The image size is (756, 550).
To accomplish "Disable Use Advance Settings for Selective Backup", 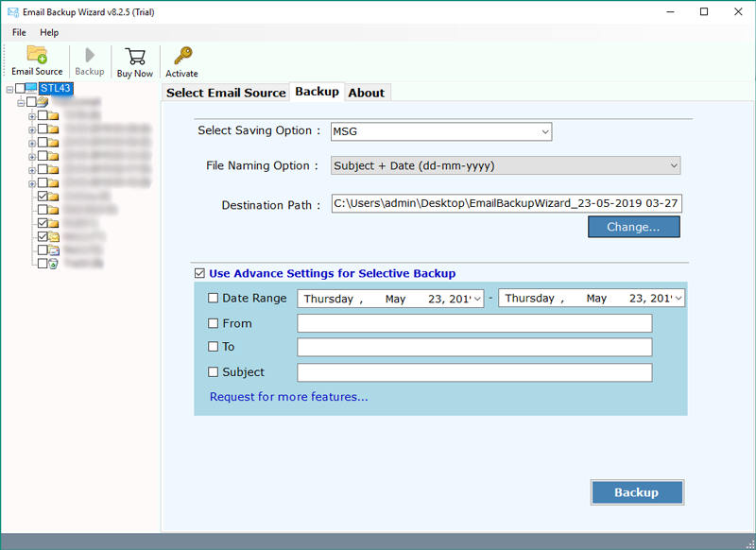I will 199,273.
